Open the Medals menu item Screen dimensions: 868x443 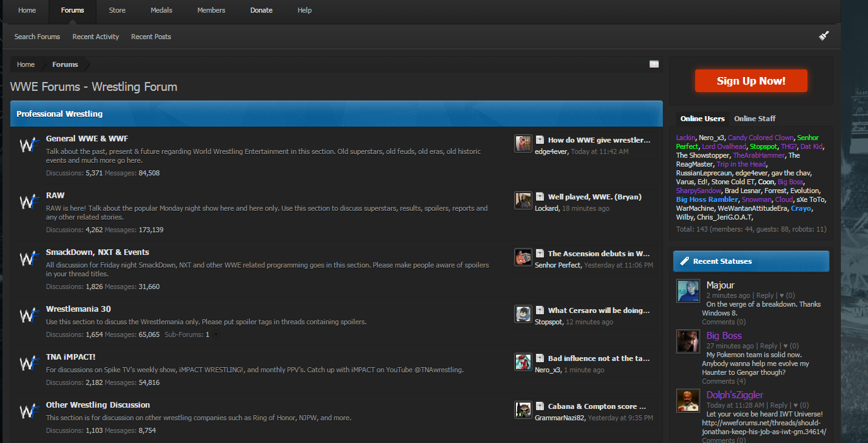pos(161,10)
